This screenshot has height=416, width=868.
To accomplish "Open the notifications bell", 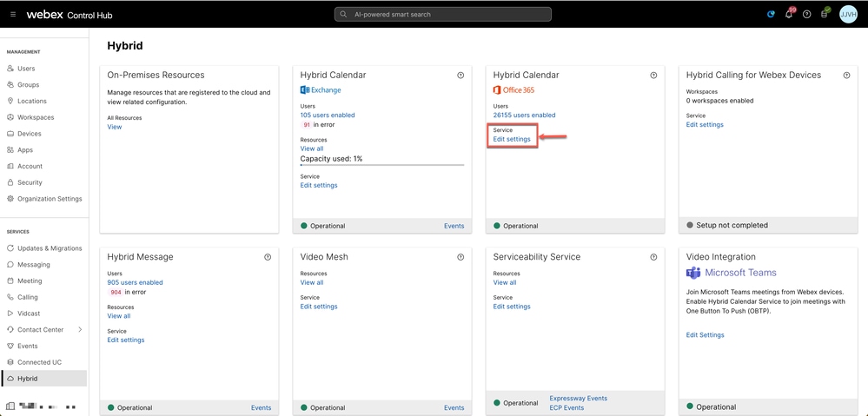I will tap(789, 15).
